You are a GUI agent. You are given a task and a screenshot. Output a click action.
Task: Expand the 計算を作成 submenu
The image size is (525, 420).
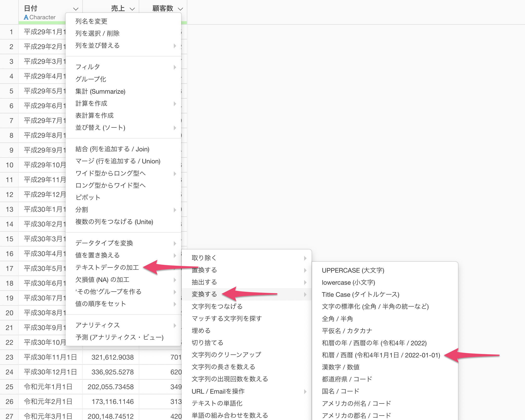(123, 103)
